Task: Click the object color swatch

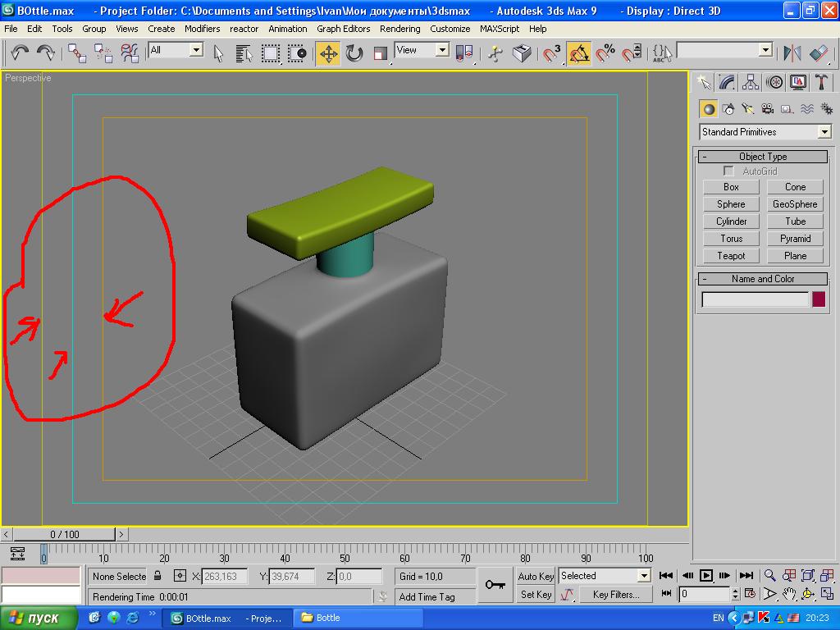Action: (x=818, y=299)
